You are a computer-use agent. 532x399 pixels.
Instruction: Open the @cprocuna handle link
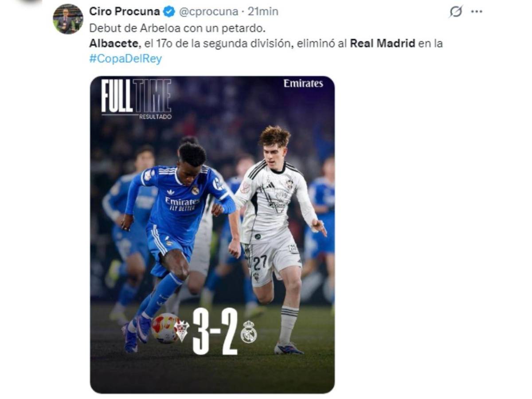pyautogui.click(x=208, y=12)
